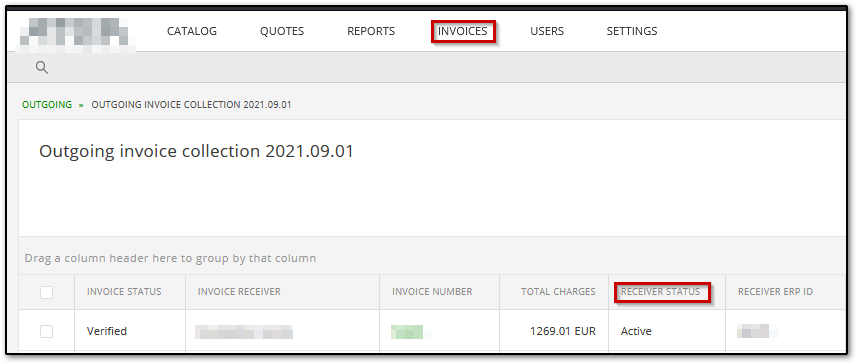Image resolution: width=857 pixels, height=364 pixels.
Task: Go to the Invoices section
Action: coord(462,31)
